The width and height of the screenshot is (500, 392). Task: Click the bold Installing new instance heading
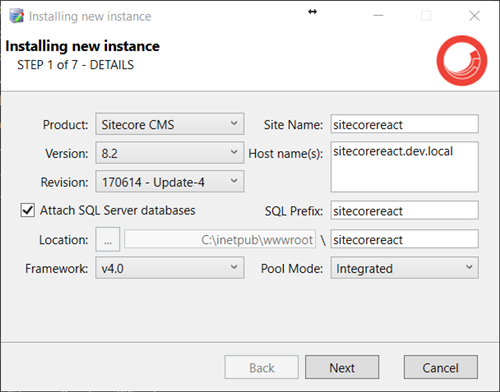click(82, 46)
